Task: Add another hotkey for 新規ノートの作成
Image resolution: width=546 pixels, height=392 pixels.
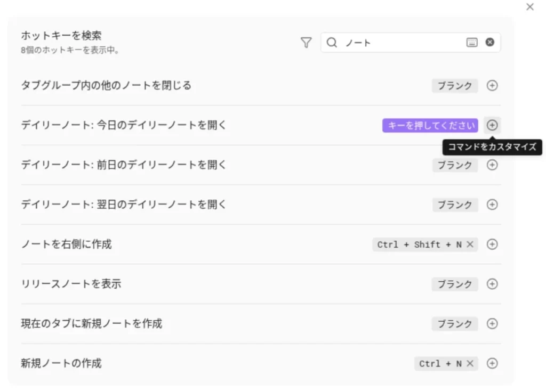Action: pyautogui.click(x=492, y=363)
